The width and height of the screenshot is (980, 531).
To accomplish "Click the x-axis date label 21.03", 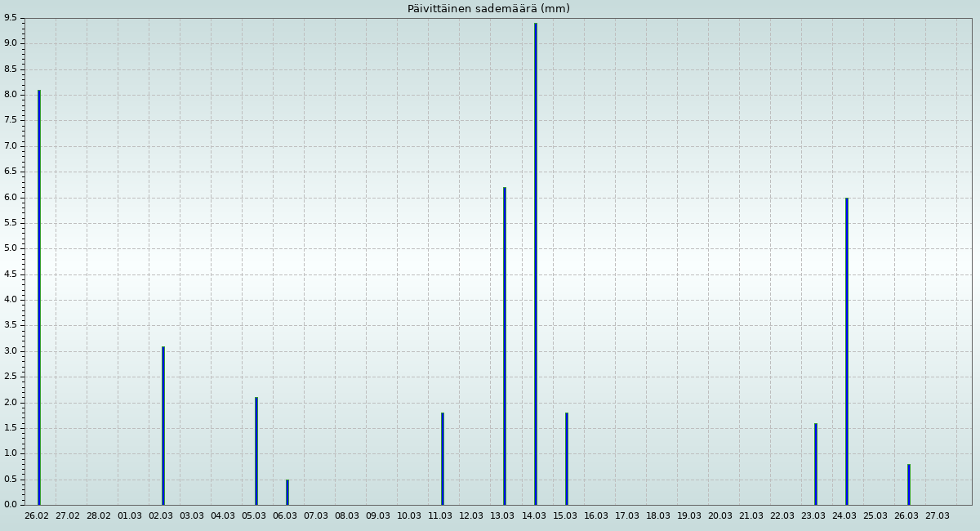I will click(751, 516).
